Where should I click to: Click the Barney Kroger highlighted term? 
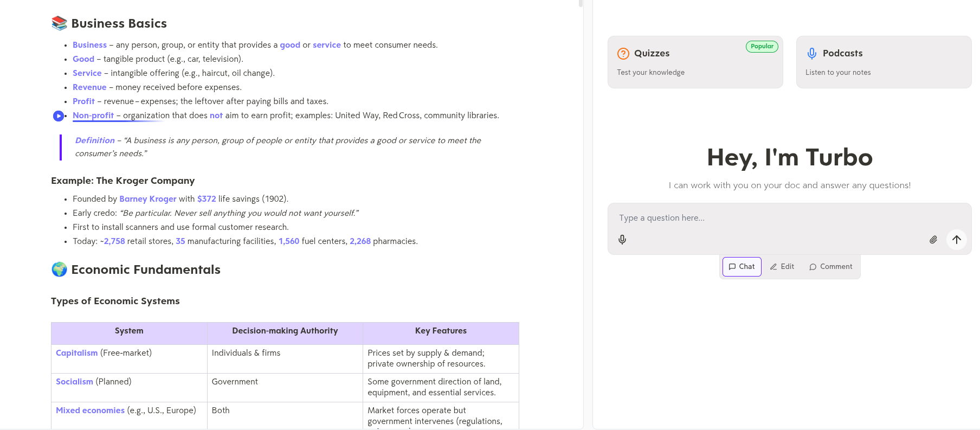coord(148,199)
